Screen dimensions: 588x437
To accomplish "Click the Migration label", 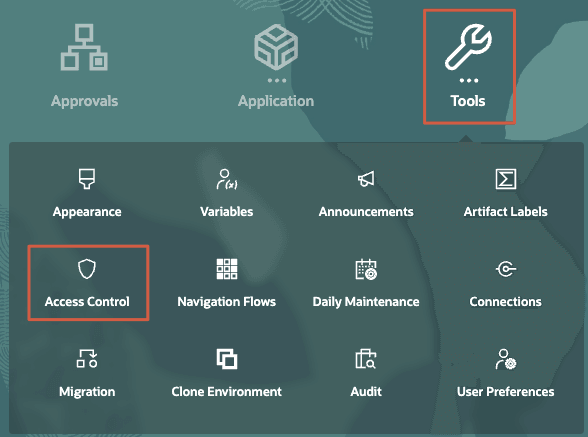I will (87, 392).
